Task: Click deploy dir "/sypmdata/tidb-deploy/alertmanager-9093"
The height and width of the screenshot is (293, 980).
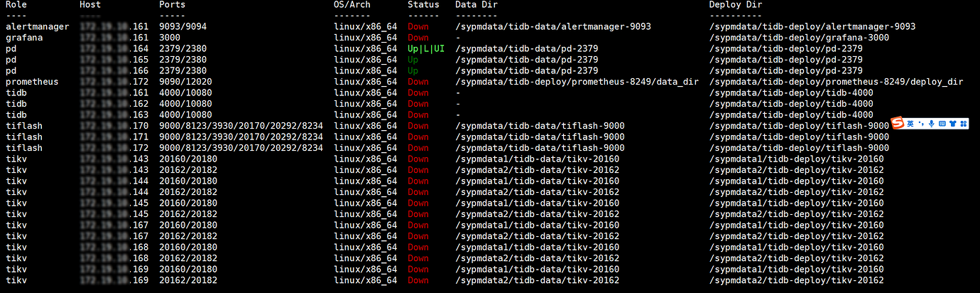Action: click(x=812, y=26)
